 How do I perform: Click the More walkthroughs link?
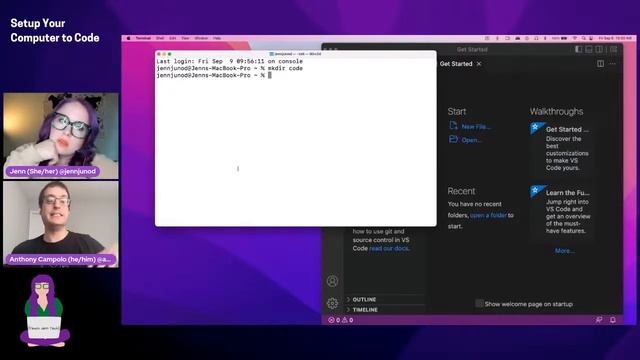tap(564, 251)
